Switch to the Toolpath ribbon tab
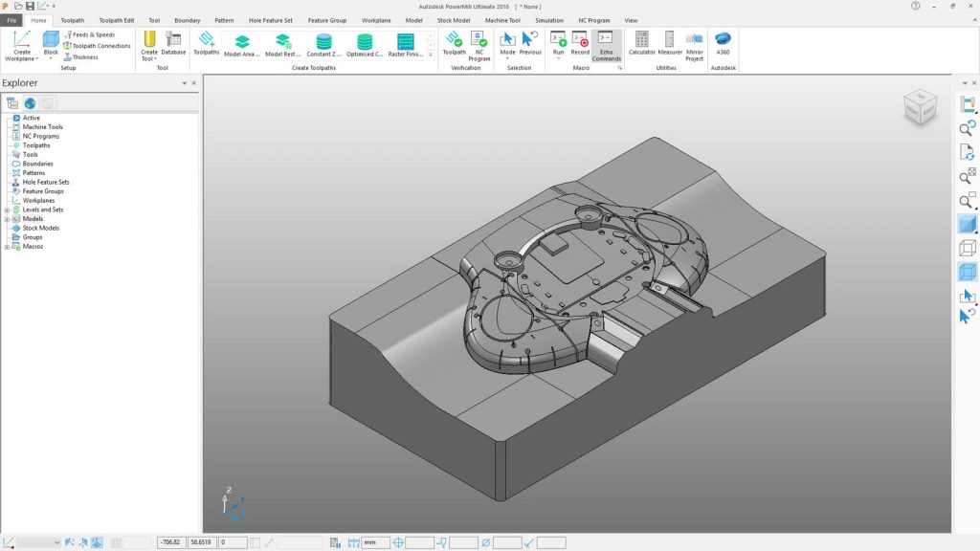 coord(73,21)
